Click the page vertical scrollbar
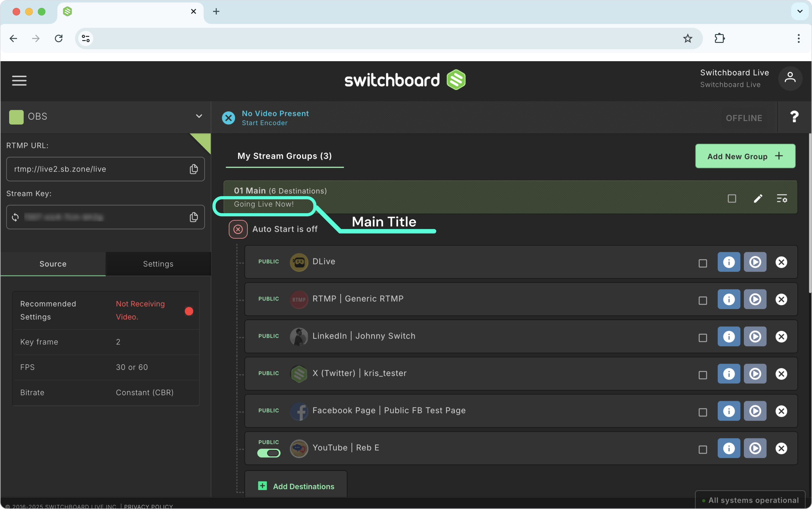This screenshot has width=812, height=509. [810, 213]
